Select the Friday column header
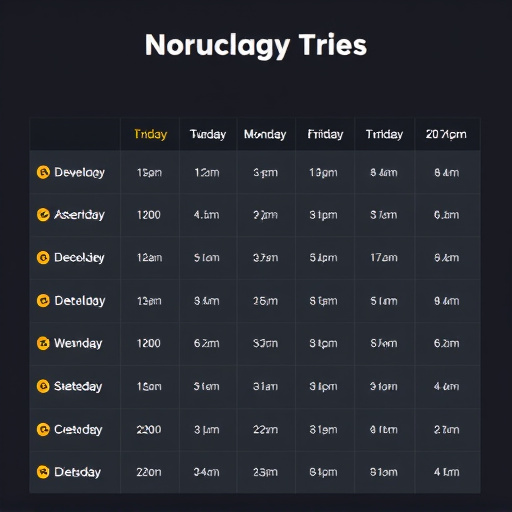The height and width of the screenshot is (512, 512). [325, 134]
